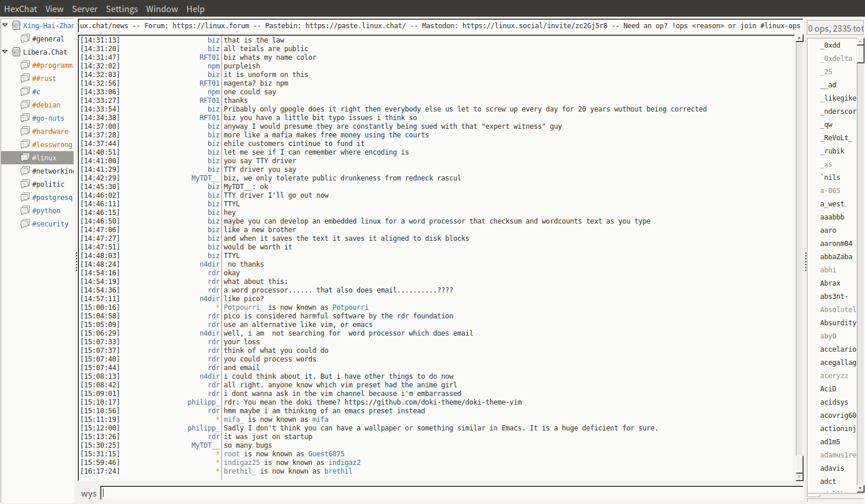Select user Abrax in user list
The image size is (865, 504).
[x=830, y=283]
